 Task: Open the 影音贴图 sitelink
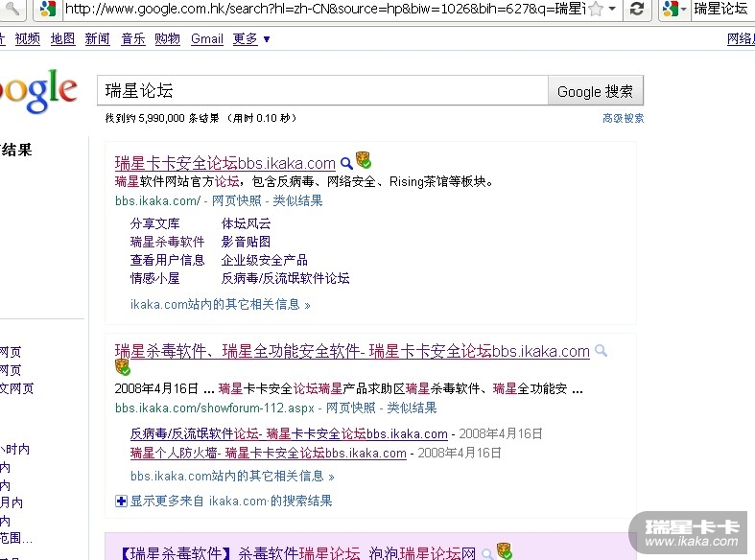(246, 242)
